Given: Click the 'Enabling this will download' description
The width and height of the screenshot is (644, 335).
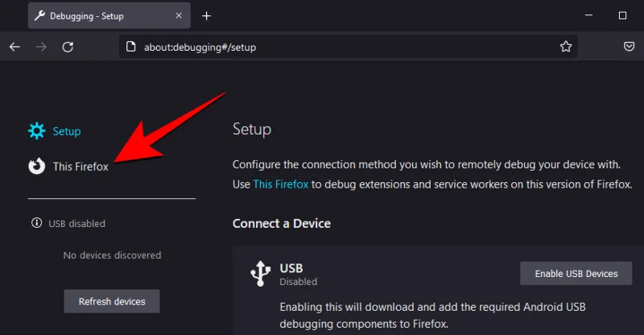Looking at the screenshot, I should pos(432,315).
